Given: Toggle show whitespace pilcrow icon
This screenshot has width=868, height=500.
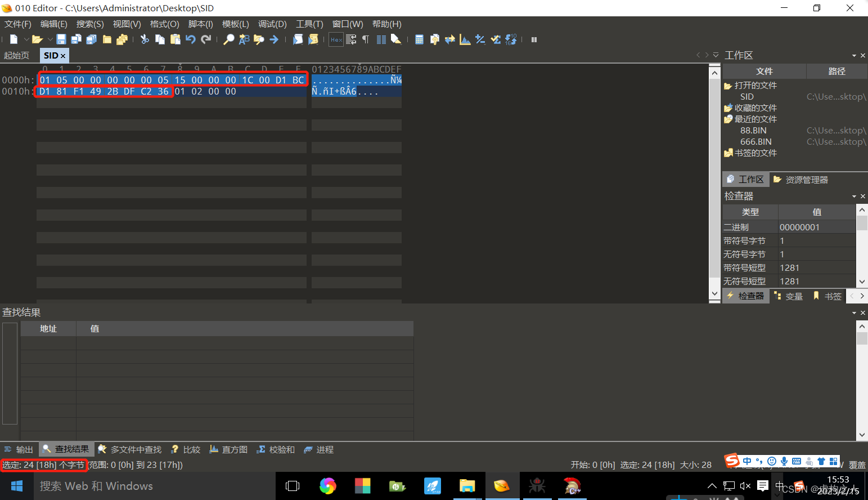Looking at the screenshot, I should click(x=366, y=39).
